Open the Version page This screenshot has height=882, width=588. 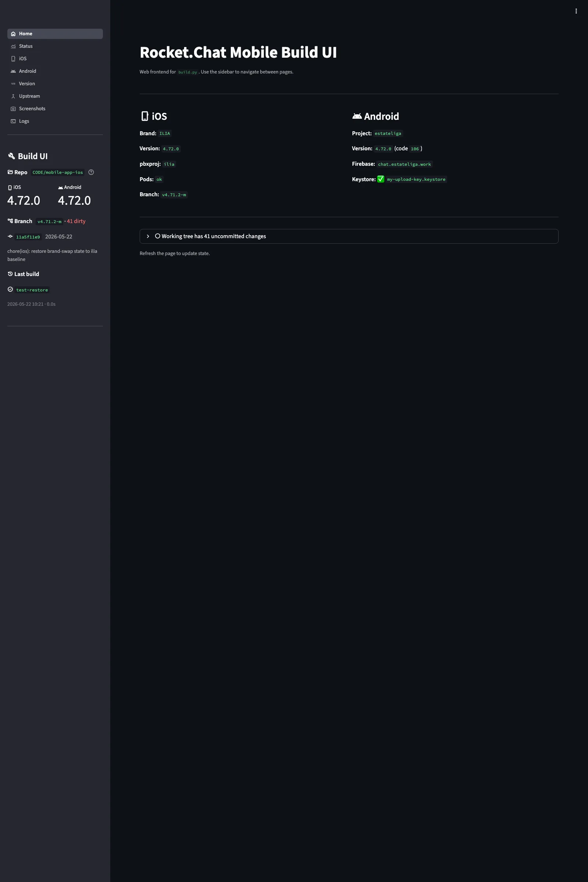(x=55, y=84)
